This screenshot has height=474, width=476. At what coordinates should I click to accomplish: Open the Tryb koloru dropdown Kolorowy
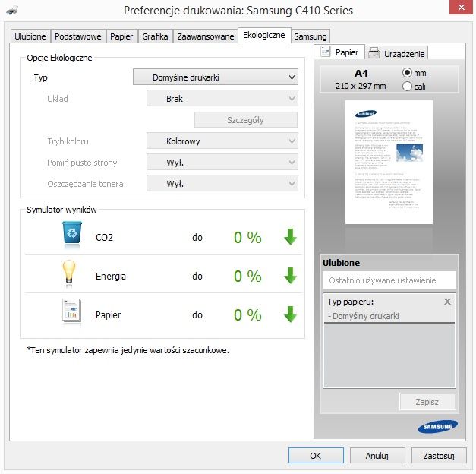[222, 141]
